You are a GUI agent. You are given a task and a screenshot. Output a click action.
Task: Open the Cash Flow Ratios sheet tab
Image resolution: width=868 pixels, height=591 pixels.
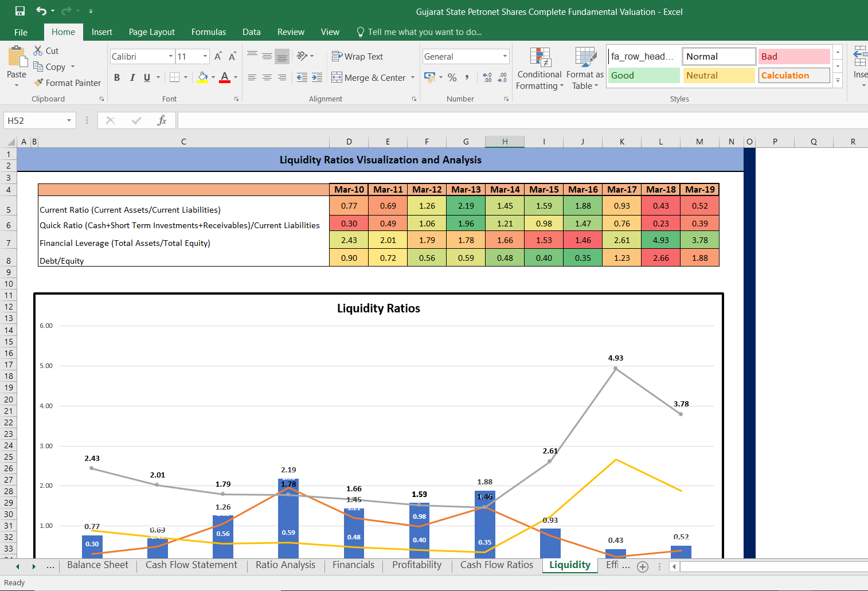[x=496, y=565]
